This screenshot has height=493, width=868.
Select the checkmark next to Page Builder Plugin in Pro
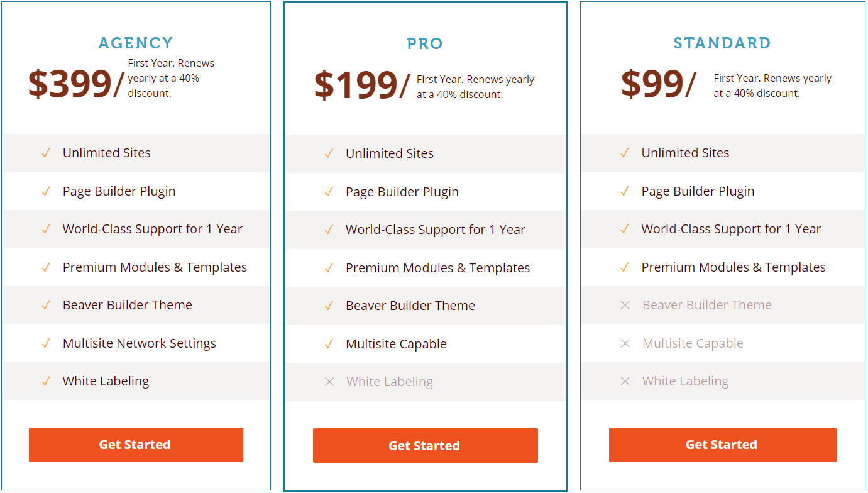[329, 191]
